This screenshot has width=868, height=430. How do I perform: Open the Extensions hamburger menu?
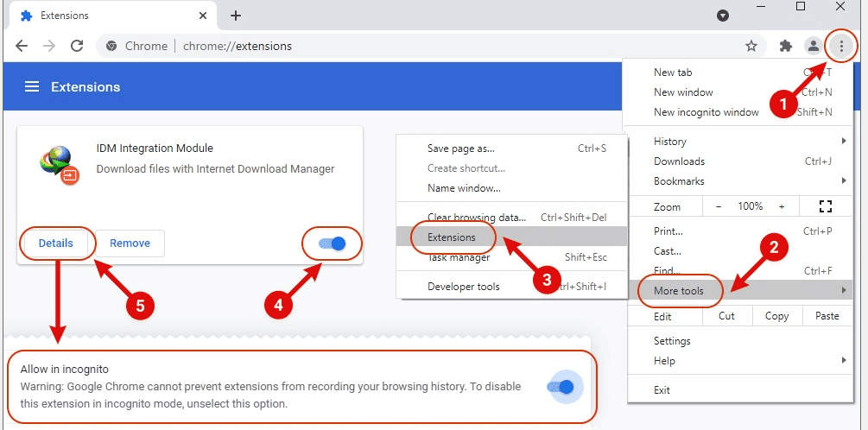(32, 87)
